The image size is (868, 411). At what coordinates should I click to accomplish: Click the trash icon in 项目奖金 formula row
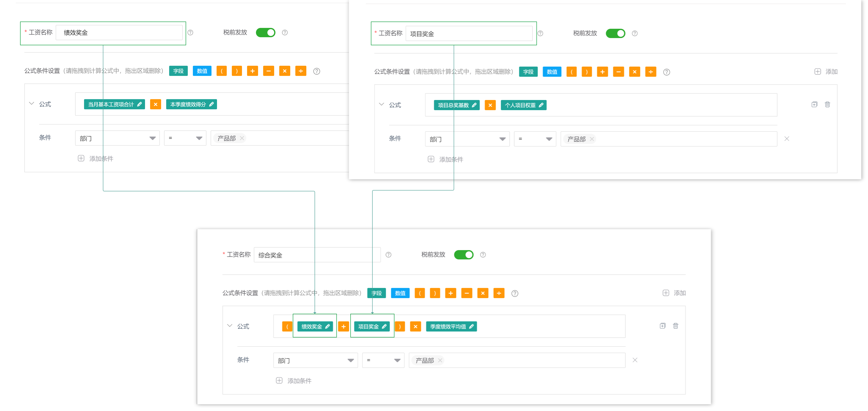click(x=827, y=105)
